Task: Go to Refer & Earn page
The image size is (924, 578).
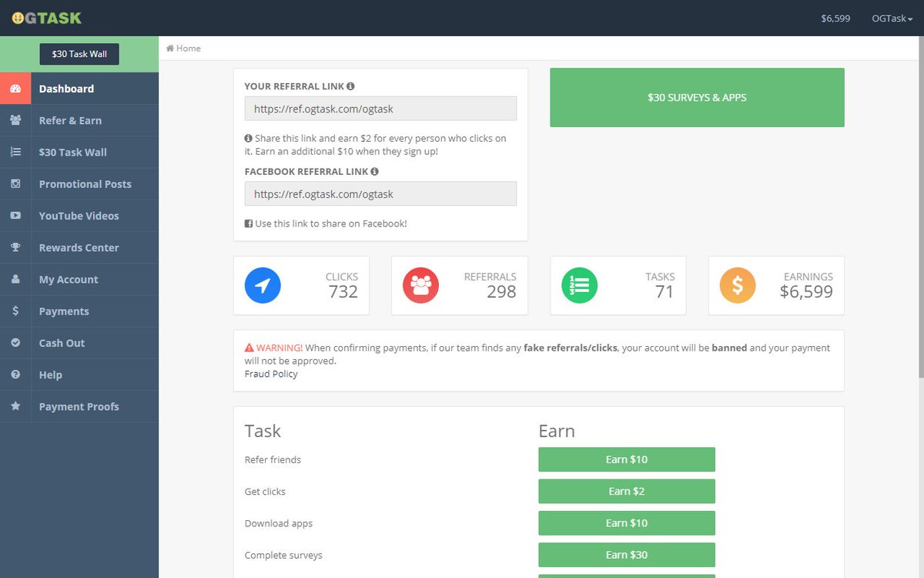Action: (x=79, y=120)
